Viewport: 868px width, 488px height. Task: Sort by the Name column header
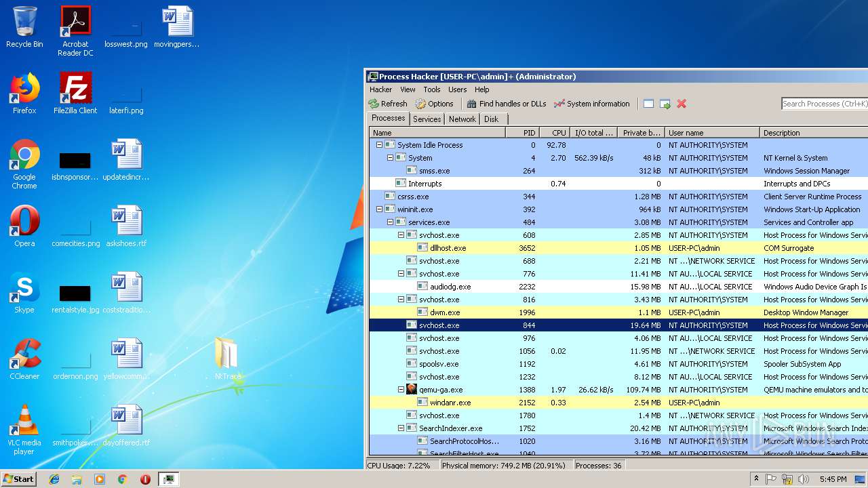[437, 133]
